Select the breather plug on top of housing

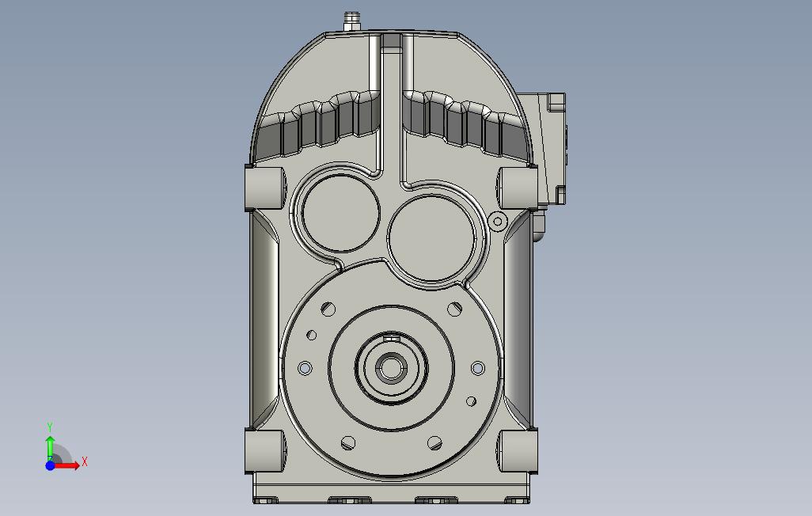(353, 21)
